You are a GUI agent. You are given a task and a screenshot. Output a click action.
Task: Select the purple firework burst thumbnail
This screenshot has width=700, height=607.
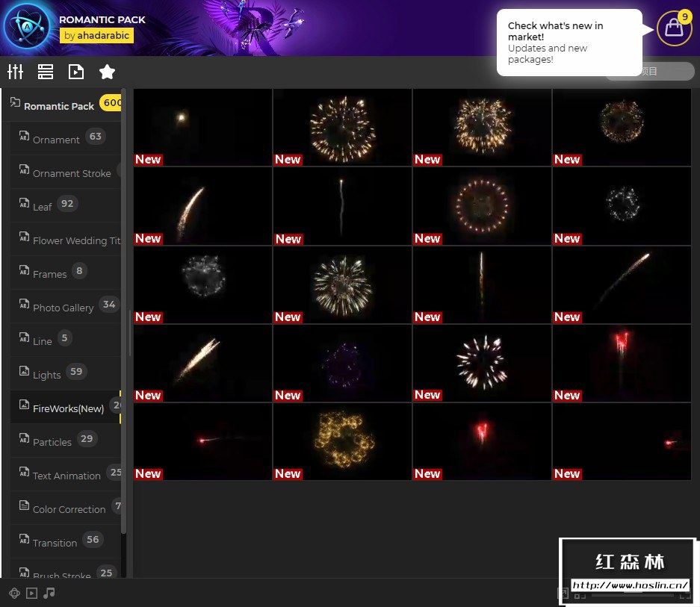[x=342, y=363]
